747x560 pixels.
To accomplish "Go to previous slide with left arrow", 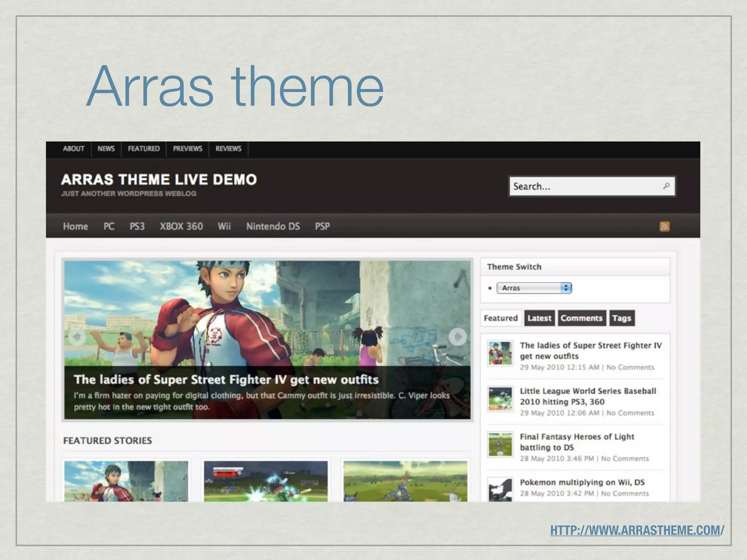I will [x=77, y=337].
